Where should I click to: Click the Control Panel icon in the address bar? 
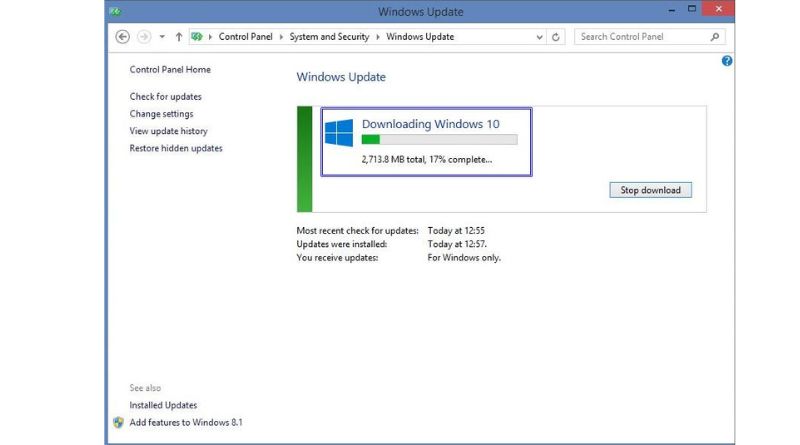point(197,37)
